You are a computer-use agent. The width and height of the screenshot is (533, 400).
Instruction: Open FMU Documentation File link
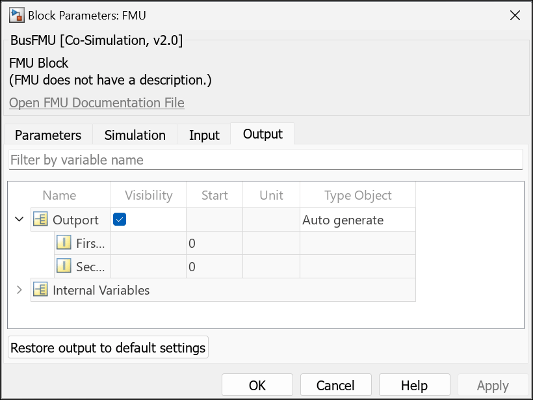pos(97,103)
